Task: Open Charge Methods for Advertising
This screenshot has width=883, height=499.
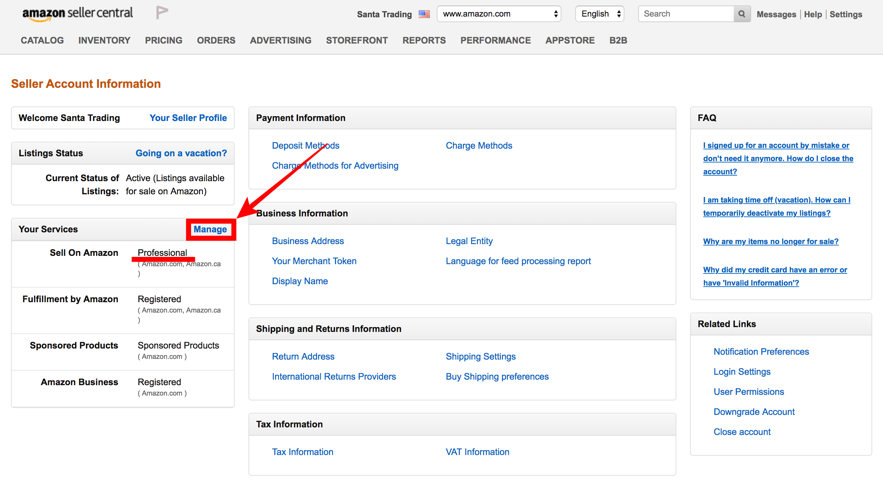Action: pos(335,166)
